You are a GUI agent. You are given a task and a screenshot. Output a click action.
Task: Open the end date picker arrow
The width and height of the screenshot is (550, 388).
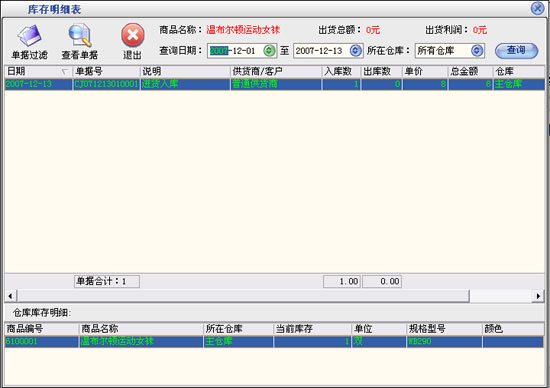tap(355, 51)
